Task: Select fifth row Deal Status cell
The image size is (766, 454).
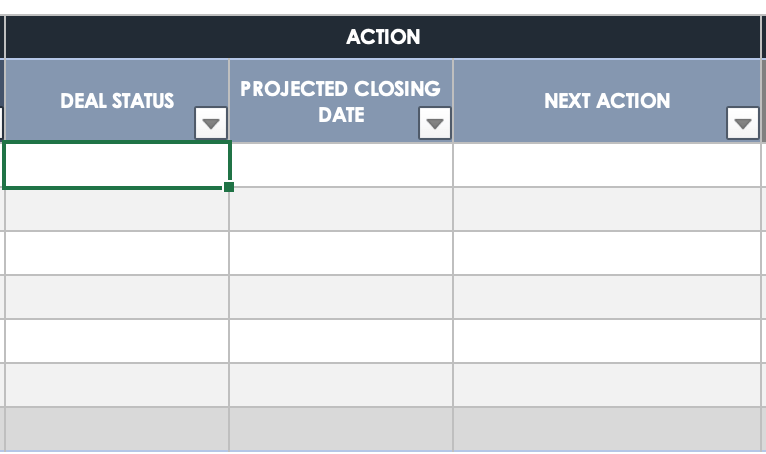Action: click(x=117, y=341)
